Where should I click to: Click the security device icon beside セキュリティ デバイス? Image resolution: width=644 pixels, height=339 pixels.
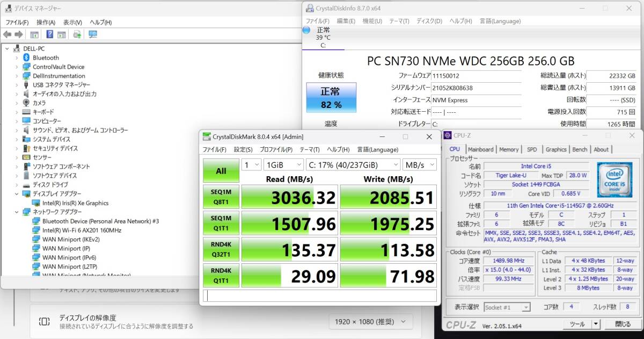pos(26,148)
